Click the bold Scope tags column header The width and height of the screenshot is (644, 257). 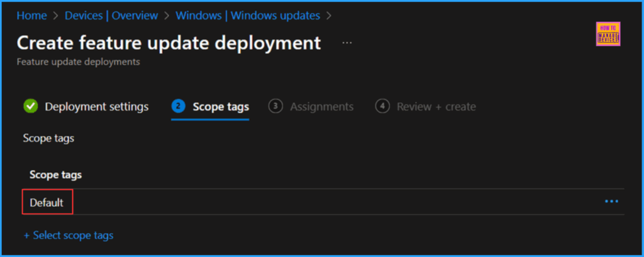point(55,175)
